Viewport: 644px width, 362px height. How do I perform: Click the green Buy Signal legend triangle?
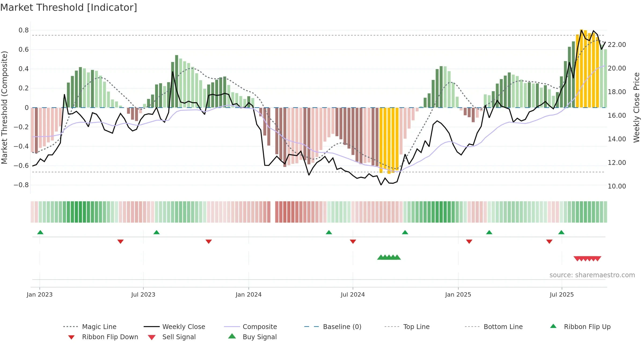232,336
